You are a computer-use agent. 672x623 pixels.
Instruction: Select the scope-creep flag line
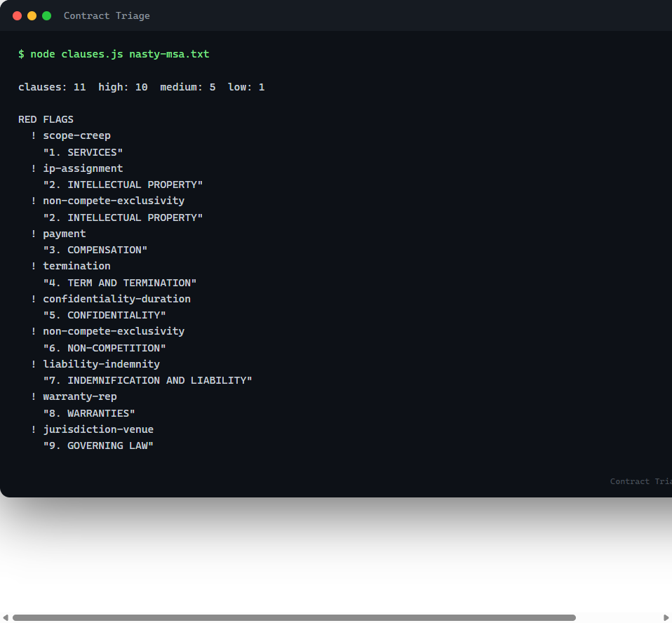pyautogui.click(x=71, y=135)
